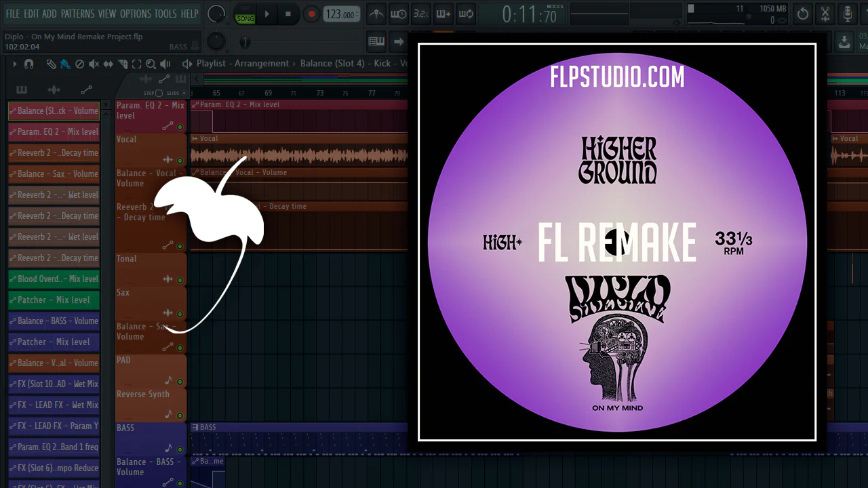Open the FILE menu

(13, 14)
